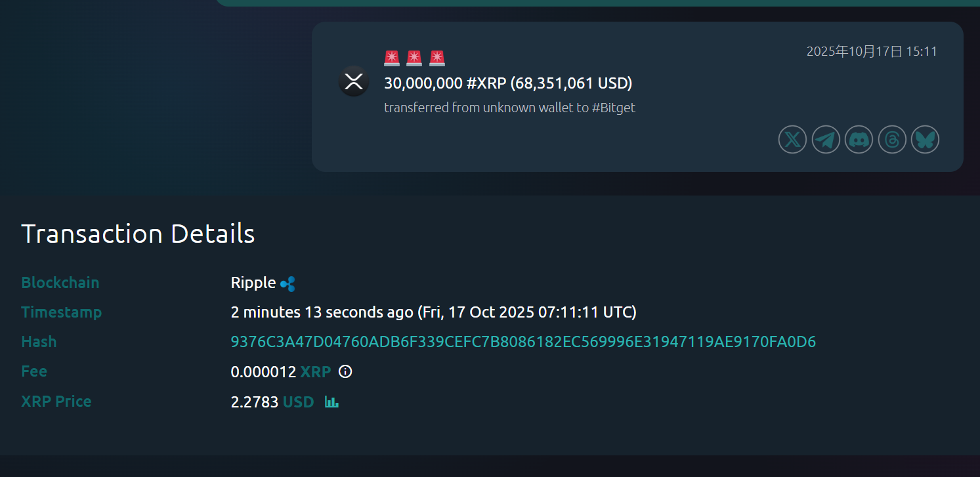Click the 30,000,000 #XRP alert headline
This screenshot has width=980, height=477.
507,83
